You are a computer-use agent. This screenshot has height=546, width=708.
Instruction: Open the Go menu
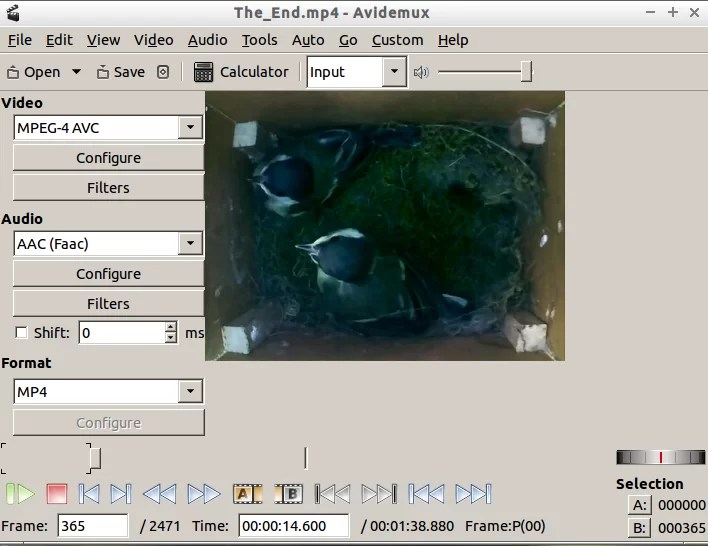coord(348,40)
